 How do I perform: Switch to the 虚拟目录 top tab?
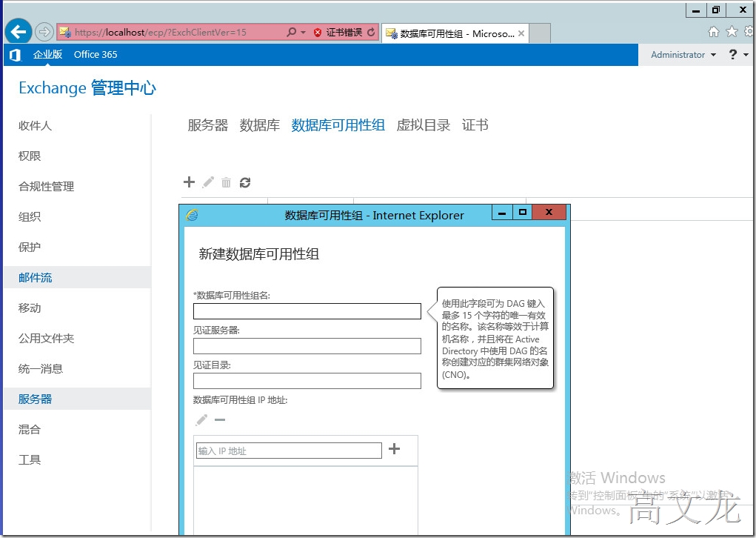click(x=424, y=125)
